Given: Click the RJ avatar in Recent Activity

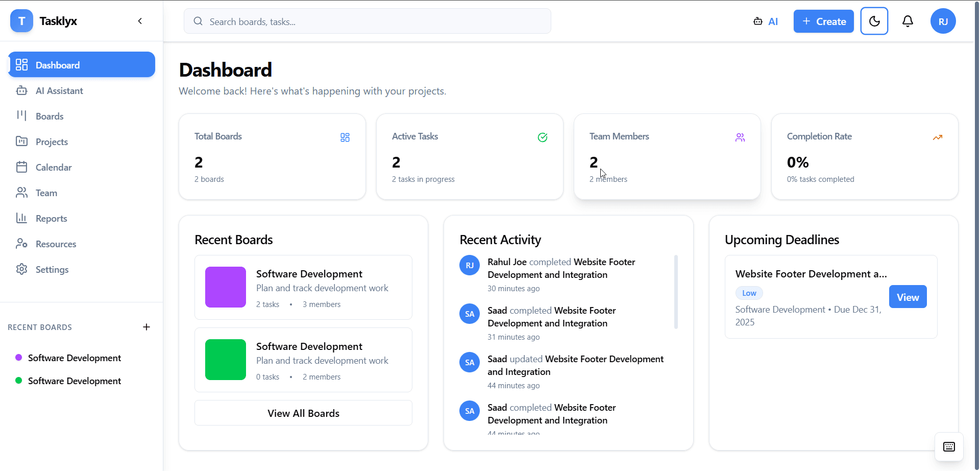Looking at the screenshot, I should click(470, 265).
